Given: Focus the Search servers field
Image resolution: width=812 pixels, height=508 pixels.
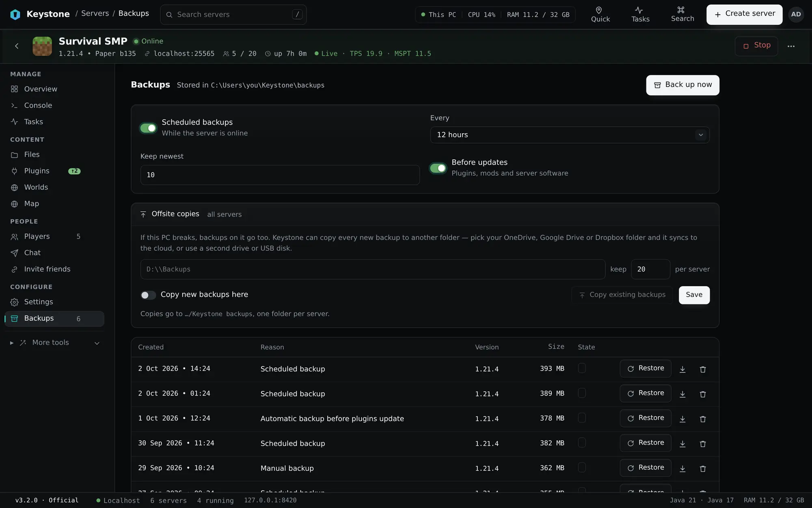Looking at the screenshot, I should [233, 15].
